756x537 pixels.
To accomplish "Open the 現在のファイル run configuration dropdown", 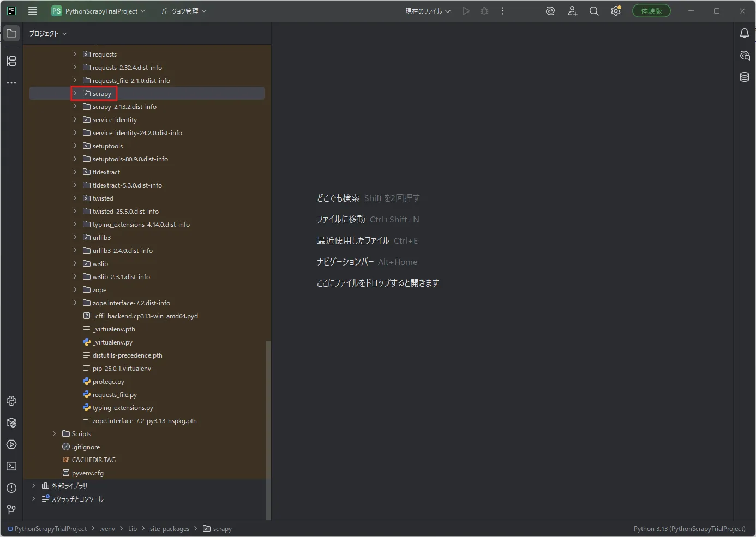I will [428, 11].
